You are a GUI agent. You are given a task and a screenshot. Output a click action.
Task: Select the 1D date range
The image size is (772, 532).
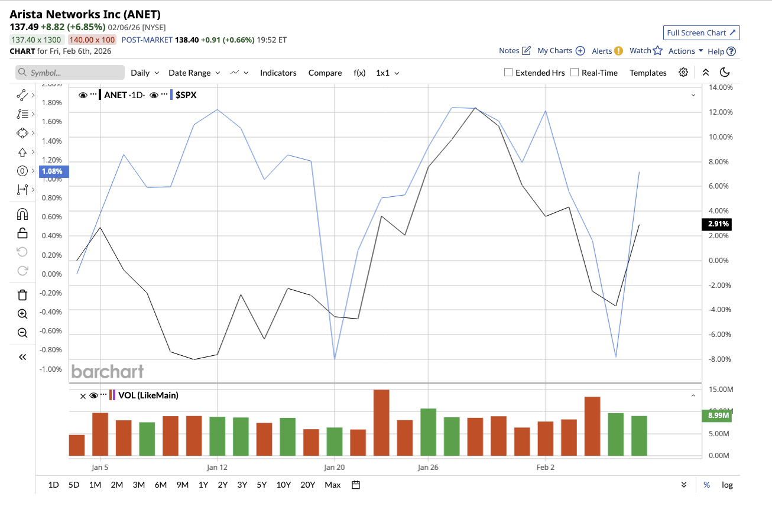(x=53, y=485)
